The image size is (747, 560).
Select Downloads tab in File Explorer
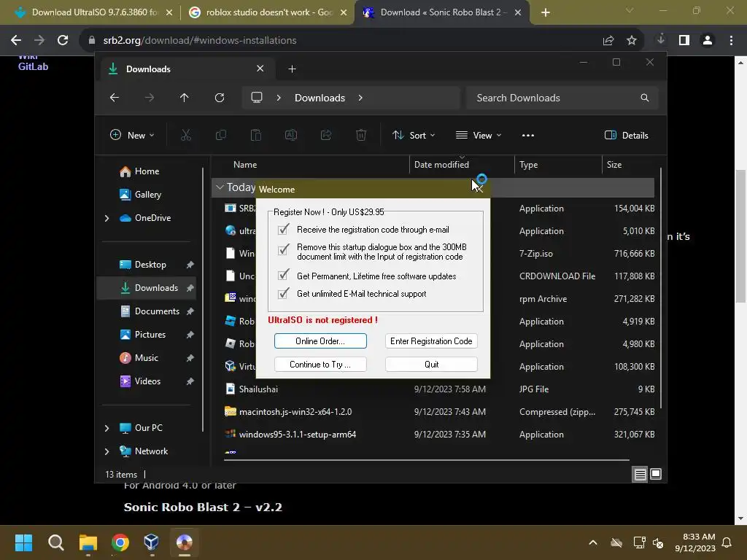click(x=187, y=69)
